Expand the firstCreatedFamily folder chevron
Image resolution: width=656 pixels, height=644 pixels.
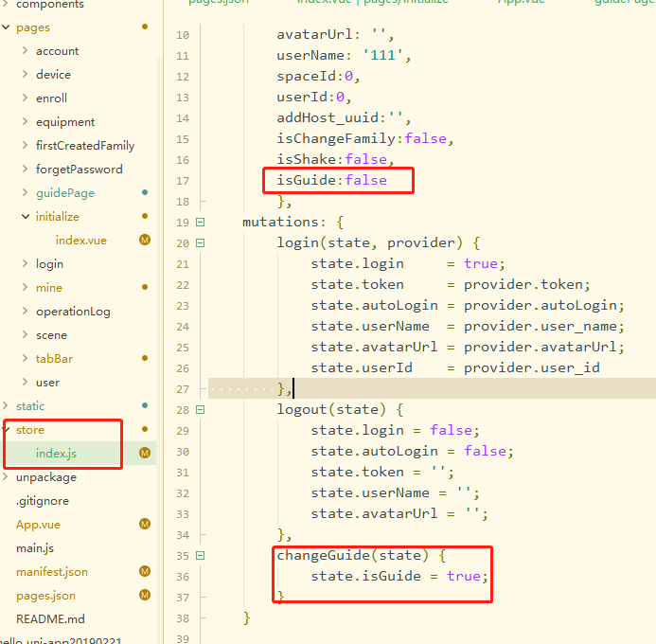(26, 145)
